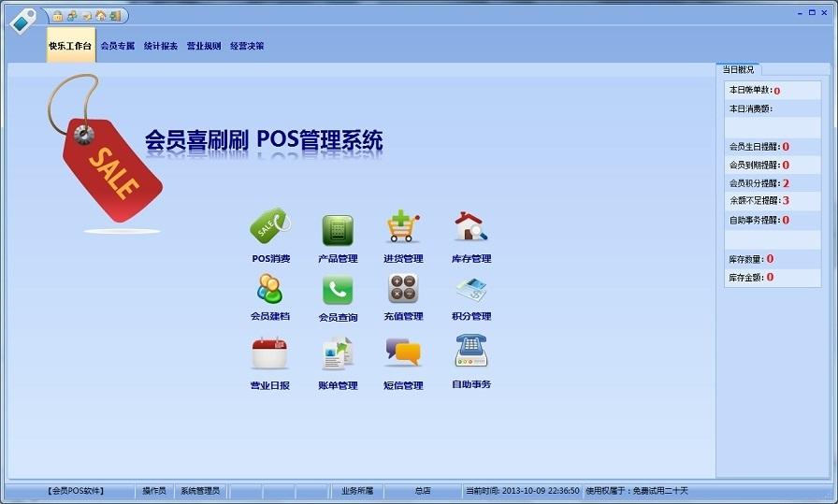
Task: Click the 会员喜刷刷 POS管理系统 title
Action: 264,140
